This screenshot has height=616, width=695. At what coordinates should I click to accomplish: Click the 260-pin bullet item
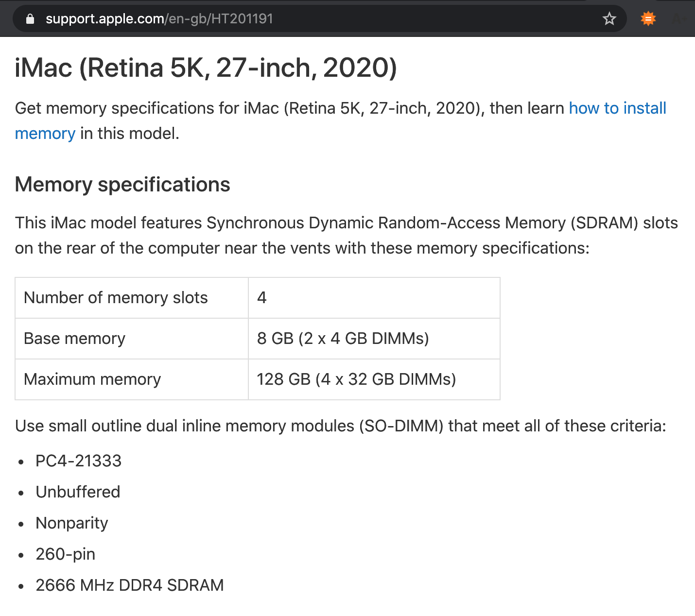66,554
